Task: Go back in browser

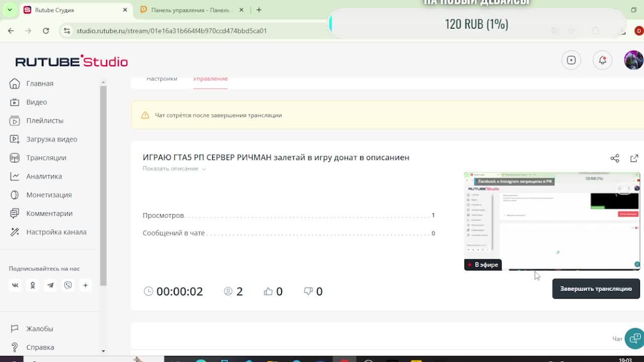Action: (x=11, y=31)
